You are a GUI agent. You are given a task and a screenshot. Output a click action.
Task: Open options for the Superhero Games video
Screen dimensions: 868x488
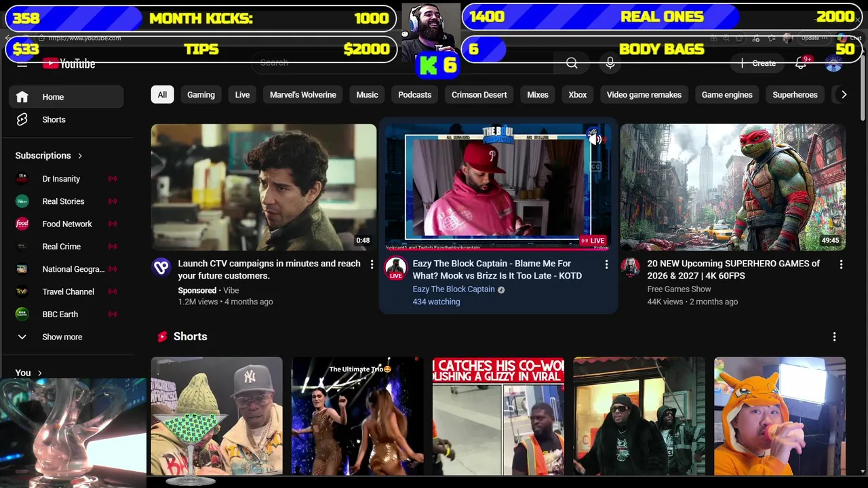click(841, 264)
